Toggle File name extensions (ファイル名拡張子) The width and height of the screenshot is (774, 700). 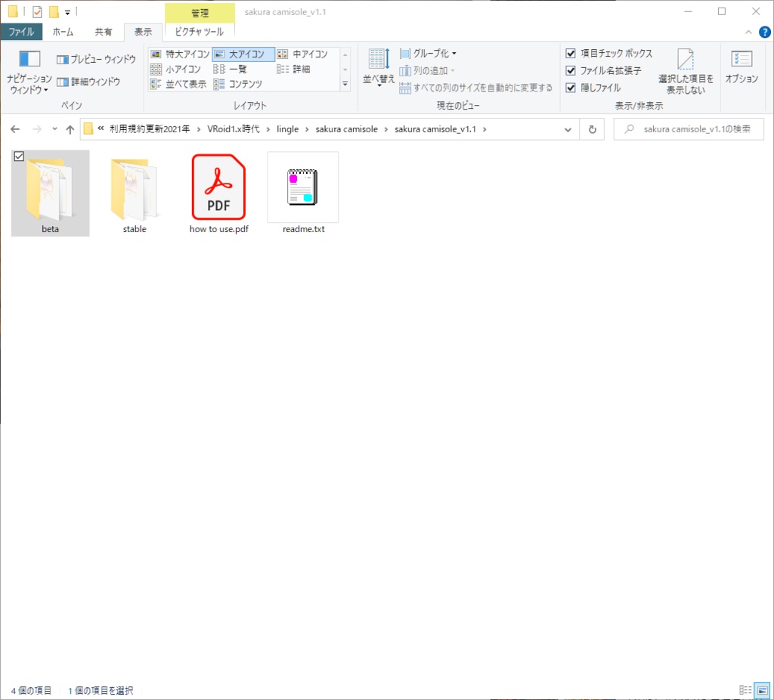603,70
